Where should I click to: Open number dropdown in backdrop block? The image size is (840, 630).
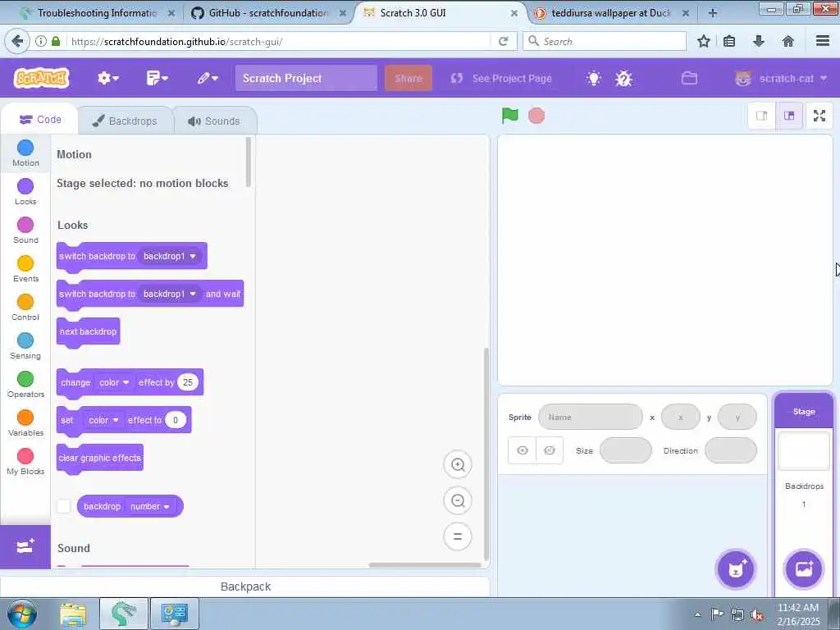coord(150,506)
